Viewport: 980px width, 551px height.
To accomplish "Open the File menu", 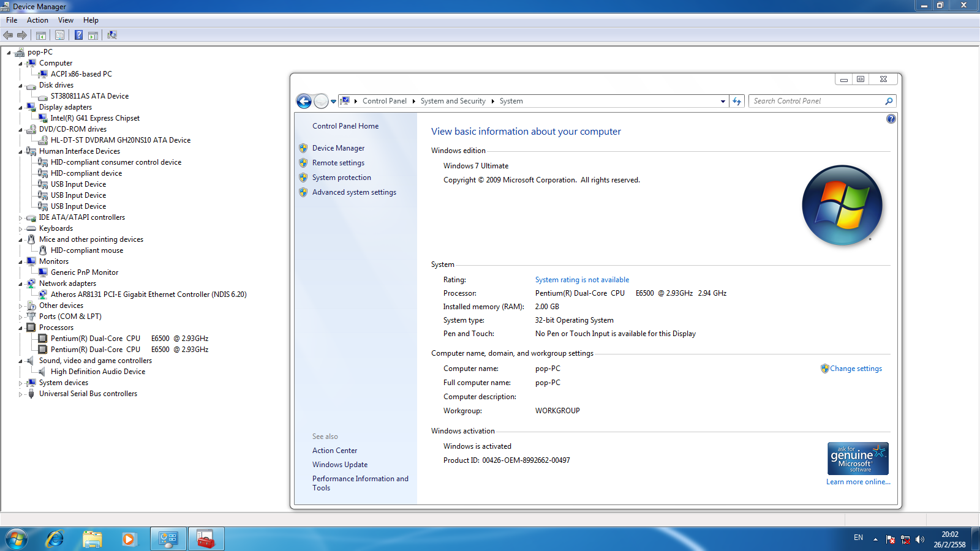I will [x=12, y=20].
